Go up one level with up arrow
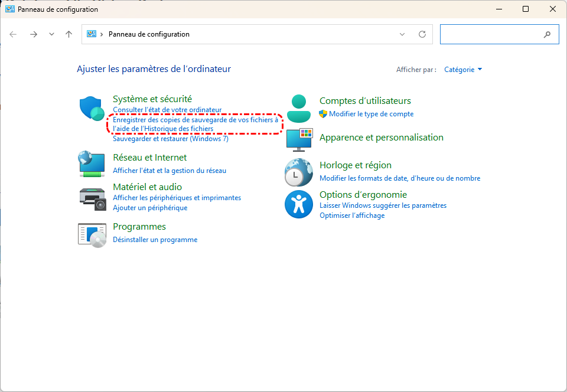 point(69,34)
